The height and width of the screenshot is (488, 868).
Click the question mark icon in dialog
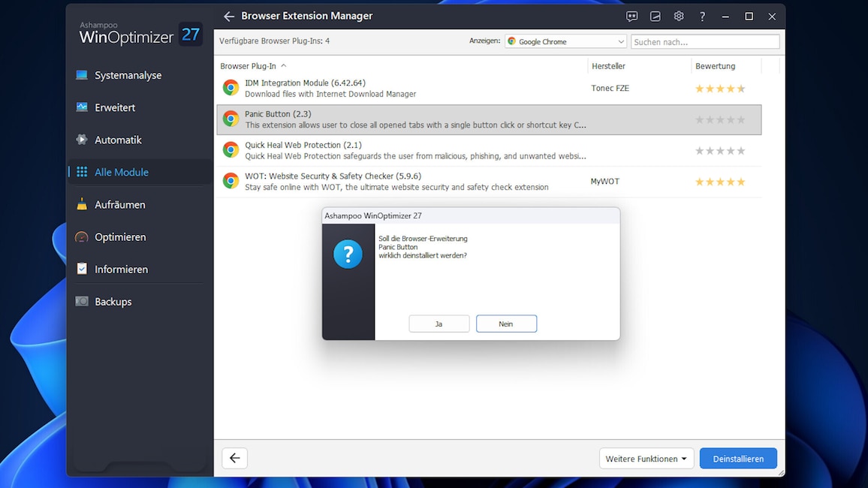pyautogui.click(x=348, y=254)
